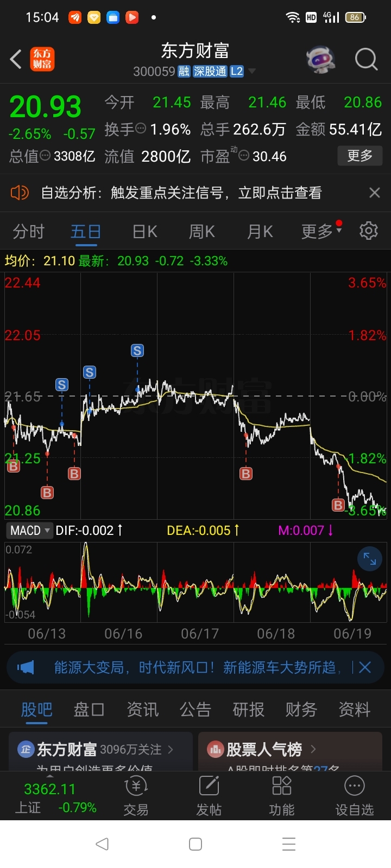391x868 pixels.
Task: Tap the Android back navigation button
Action: (102, 844)
